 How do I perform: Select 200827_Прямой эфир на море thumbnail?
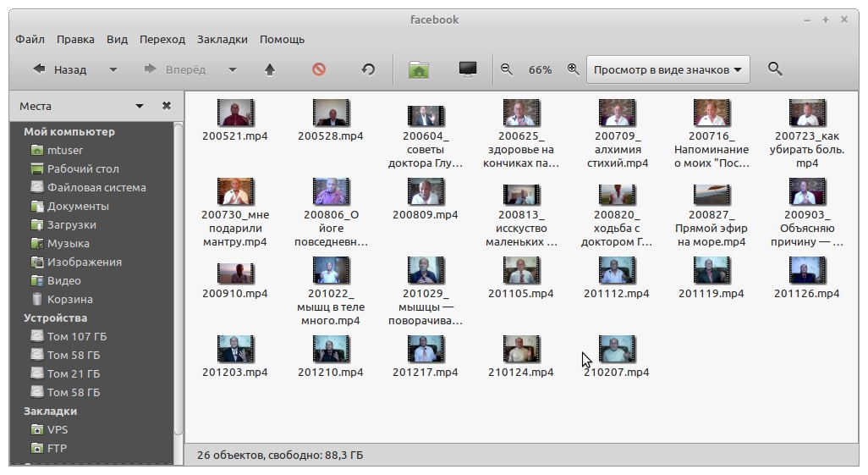pos(711,195)
